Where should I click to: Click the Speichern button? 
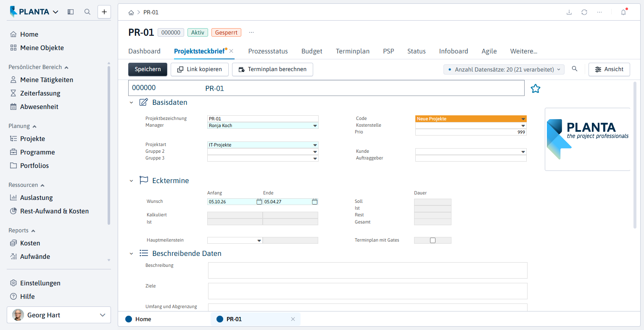pos(148,69)
